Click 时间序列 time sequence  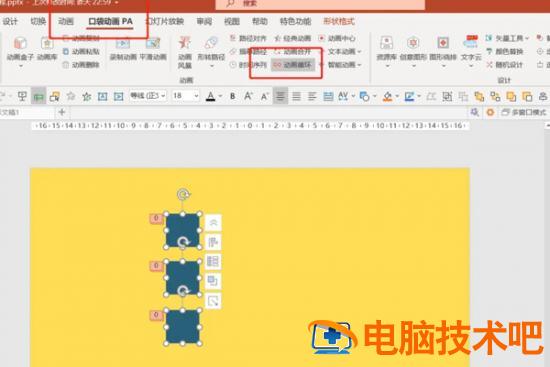point(248,65)
